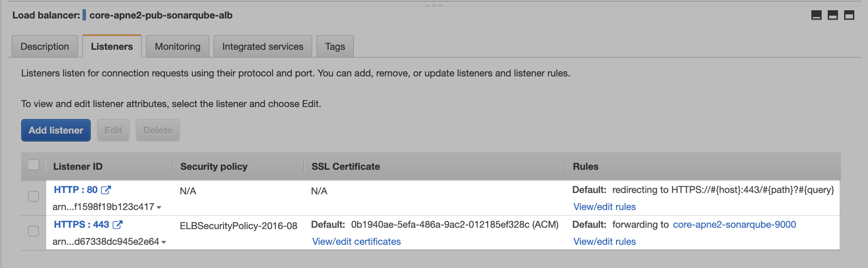Open HTTP:80 listener external link icon
Image resolution: width=868 pixels, height=268 pixels.
click(x=106, y=190)
